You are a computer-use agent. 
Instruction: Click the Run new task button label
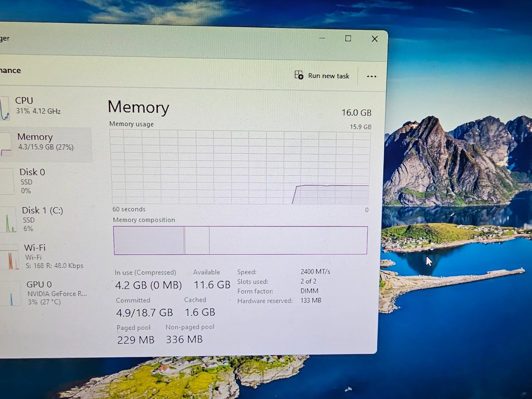click(329, 76)
